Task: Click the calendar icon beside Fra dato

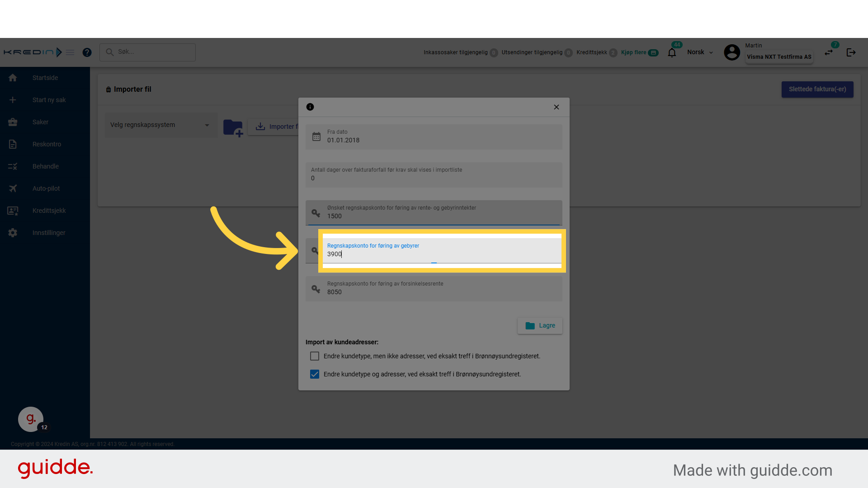Action: click(x=316, y=136)
